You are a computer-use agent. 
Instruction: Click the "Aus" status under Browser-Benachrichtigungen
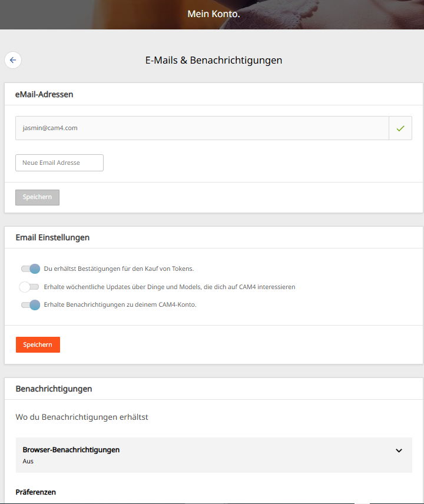tap(28, 461)
